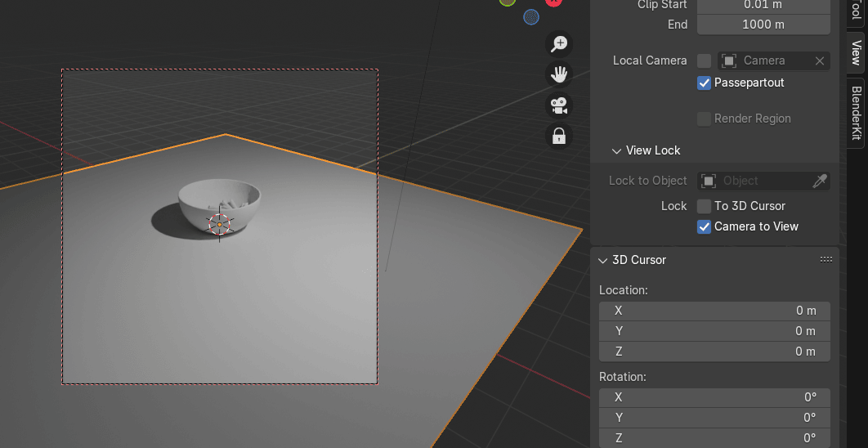This screenshot has height=448, width=868.
Task: Click the 3D Cursor panel drag-handle dots
Action: click(825, 260)
